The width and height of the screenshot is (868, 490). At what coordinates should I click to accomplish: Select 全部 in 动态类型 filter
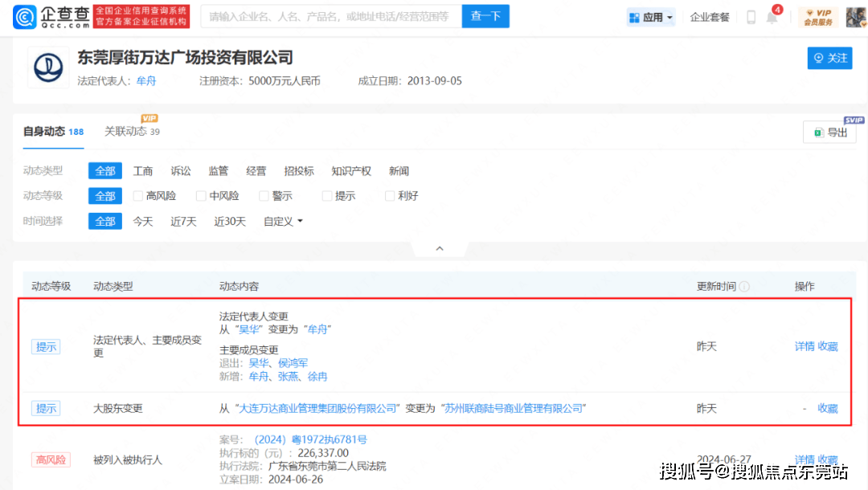[x=105, y=171]
